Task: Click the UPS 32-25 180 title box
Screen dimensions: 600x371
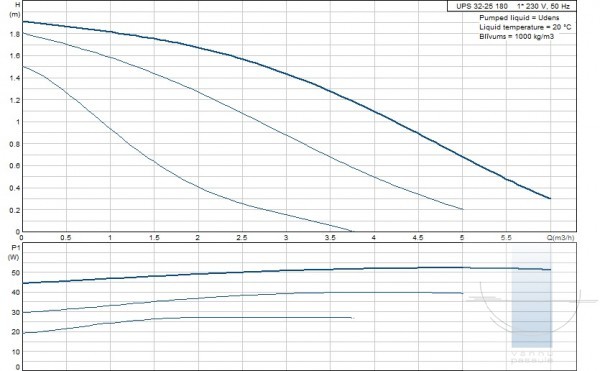Action: pyautogui.click(x=512, y=6)
